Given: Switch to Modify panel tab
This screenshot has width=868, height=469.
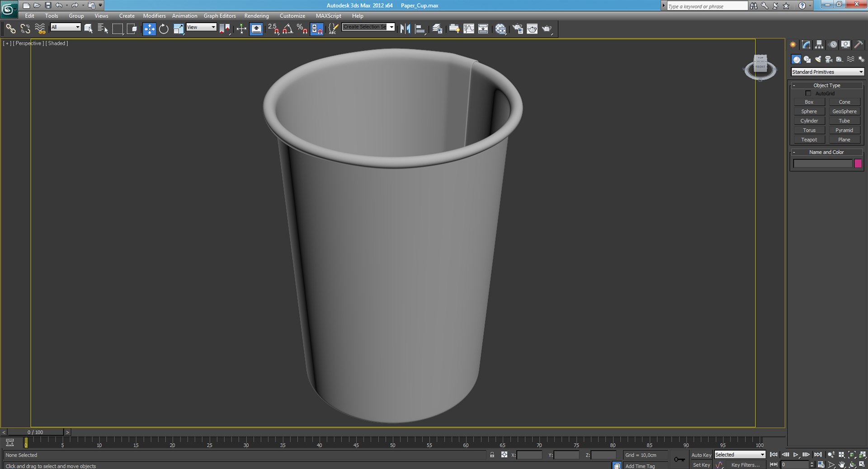Looking at the screenshot, I should [x=806, y=44].
